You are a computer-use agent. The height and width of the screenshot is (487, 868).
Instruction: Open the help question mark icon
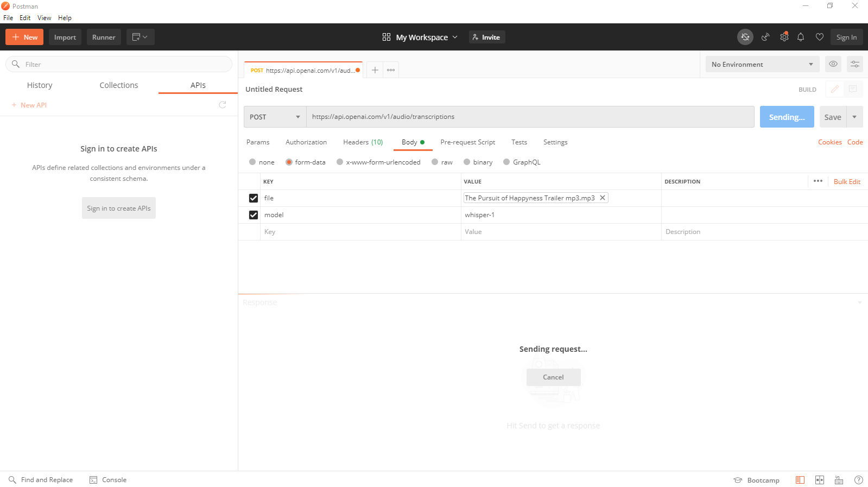859,480
